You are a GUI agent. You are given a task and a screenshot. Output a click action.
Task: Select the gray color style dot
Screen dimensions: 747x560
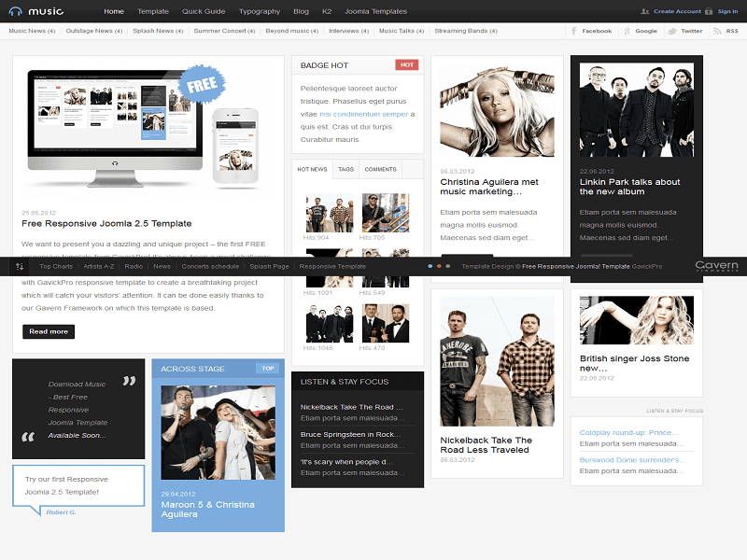click(x=448, y=266)
